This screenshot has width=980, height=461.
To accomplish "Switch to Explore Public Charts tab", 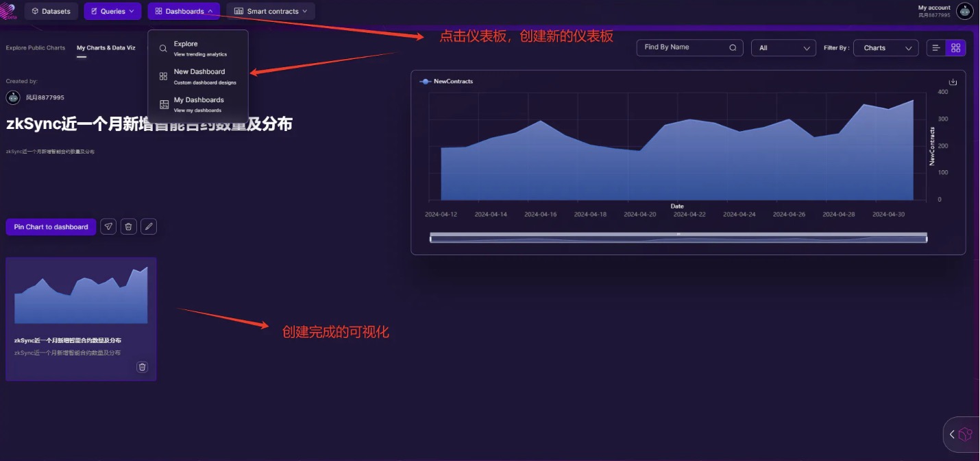I will coord(36,48).
